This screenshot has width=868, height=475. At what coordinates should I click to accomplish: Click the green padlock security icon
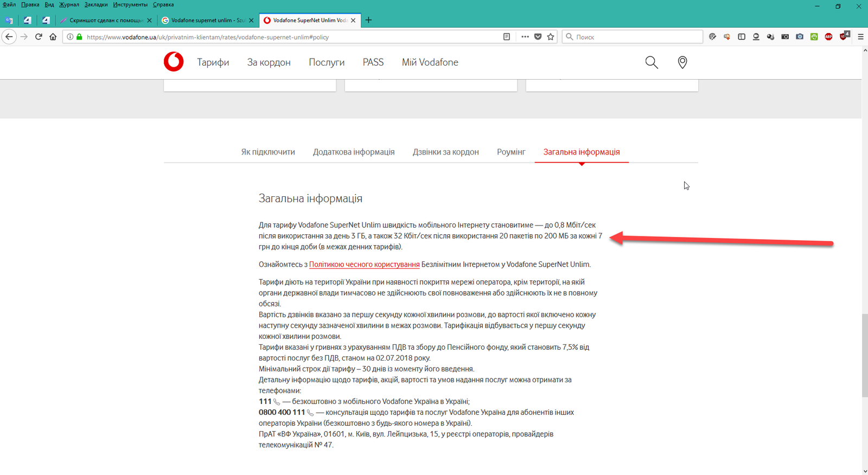pyautogui.click(x=79, y=37)
